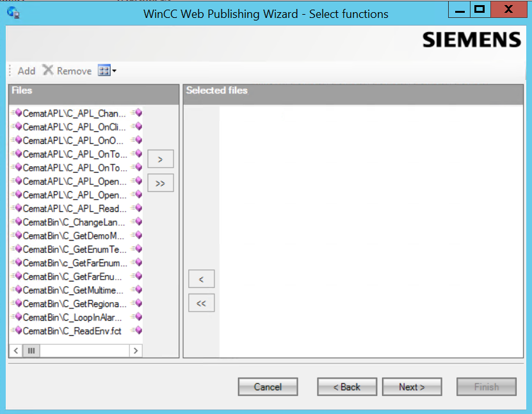532x414 pixels.
Task: Click the icon right of C_GetMultime...
Action: [x=137, y=290]
